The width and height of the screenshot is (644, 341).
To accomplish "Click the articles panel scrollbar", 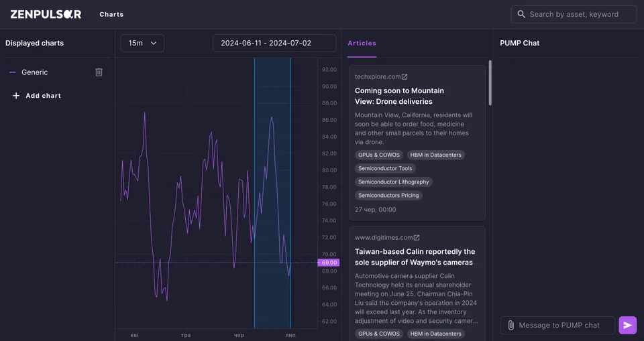I will click(490, 83).
